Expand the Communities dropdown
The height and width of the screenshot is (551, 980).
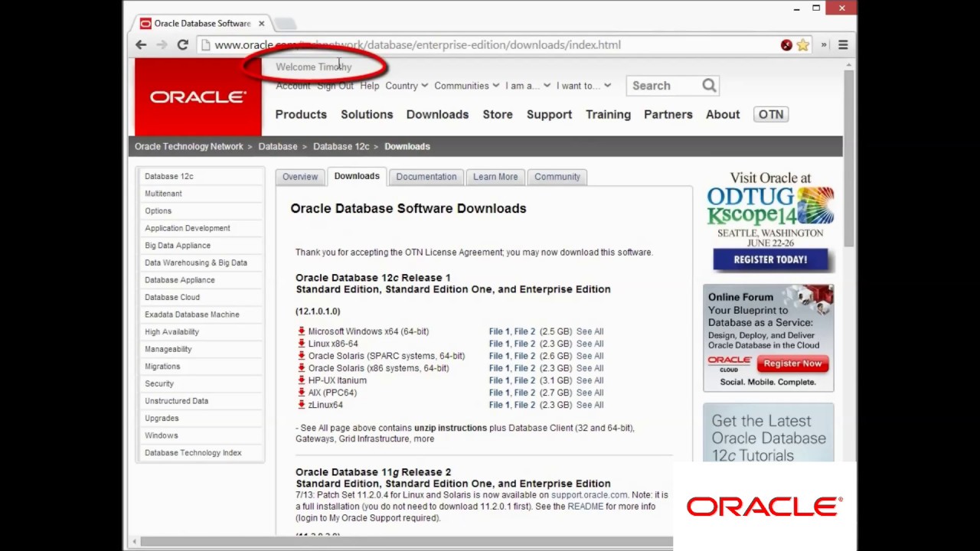pos(466,86)
